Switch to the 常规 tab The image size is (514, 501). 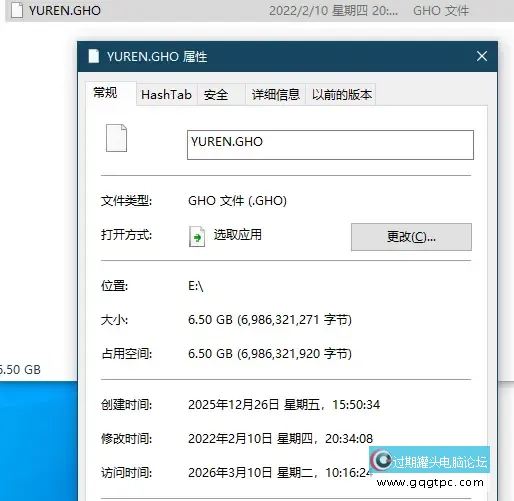111,93
